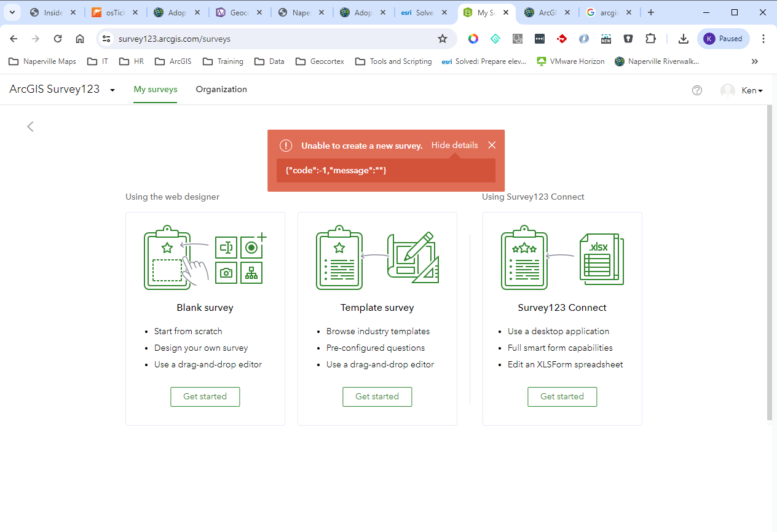Click the left chevron back arrow on page
The width and height of the screenshot is (777, 532).
[30, 127]
